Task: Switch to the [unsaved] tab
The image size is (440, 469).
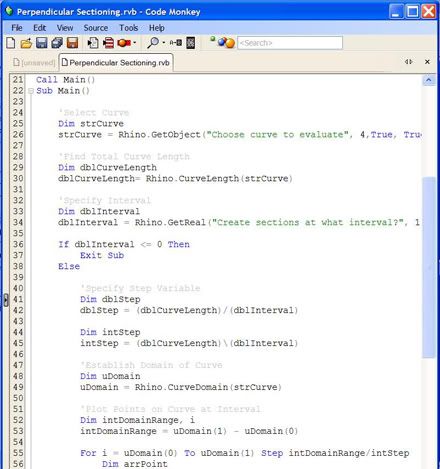Action: pyautogui.click(x=34, y=63)
